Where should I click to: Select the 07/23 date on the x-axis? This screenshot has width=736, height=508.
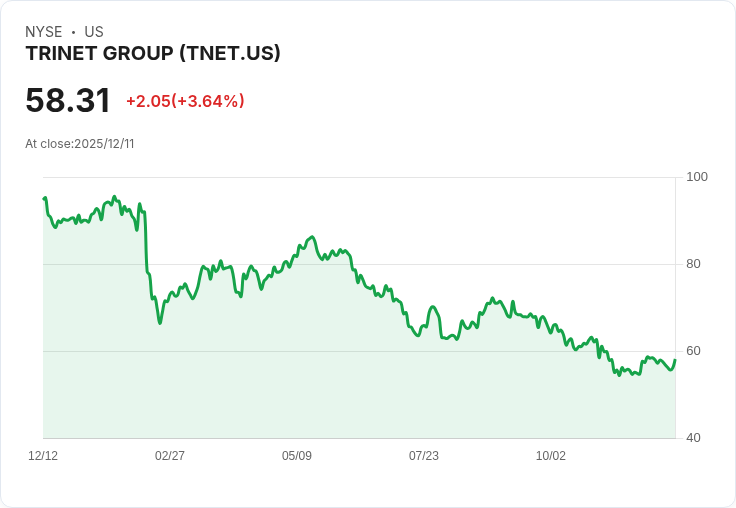point(424,456)
